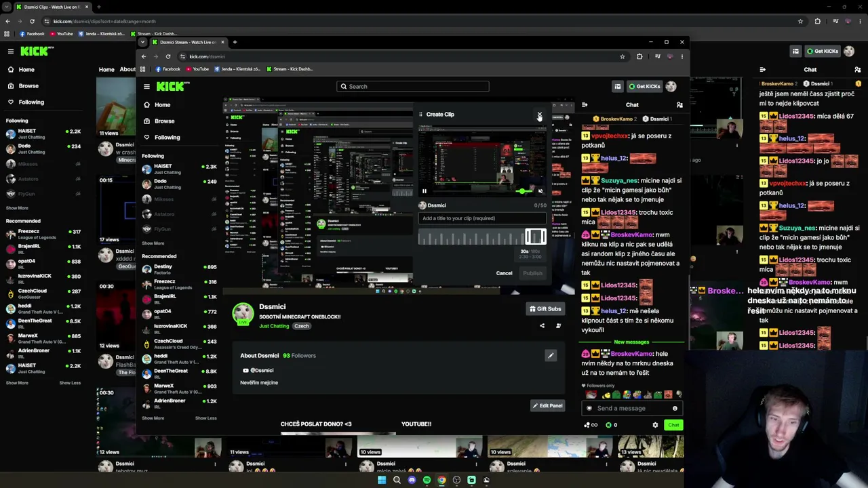This screenshot has width=868, height=488.
Task: Cancel the clip creation
Action: point(504,273)
